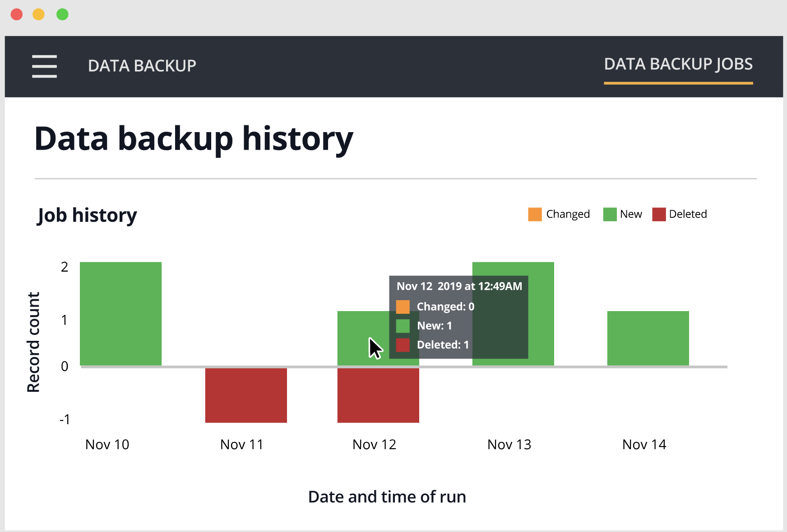The width and height of the screenshot is (787, 532).
Task: Select the Nov 12 red deleted bar
Action: [x=378, y=395]
